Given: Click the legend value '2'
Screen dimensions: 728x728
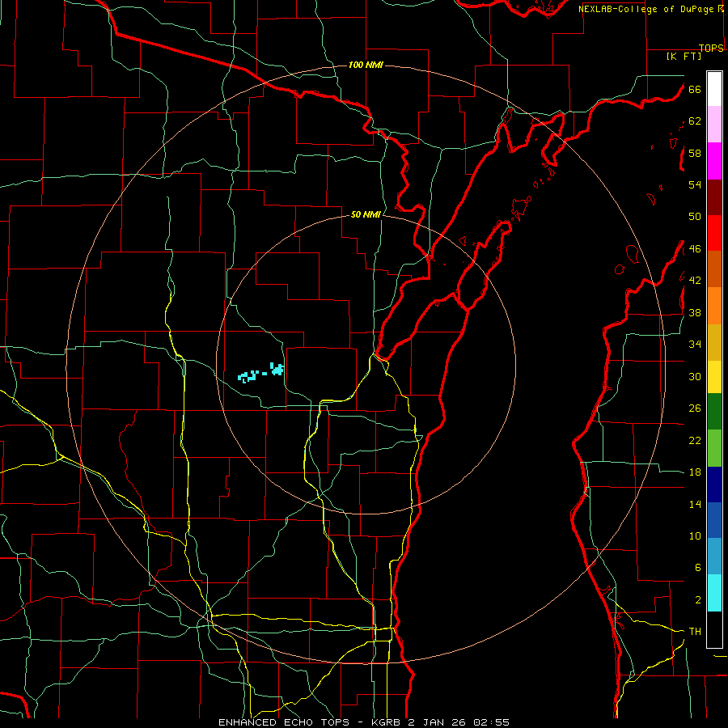Looking at the screenshot, I should [698, 600].
